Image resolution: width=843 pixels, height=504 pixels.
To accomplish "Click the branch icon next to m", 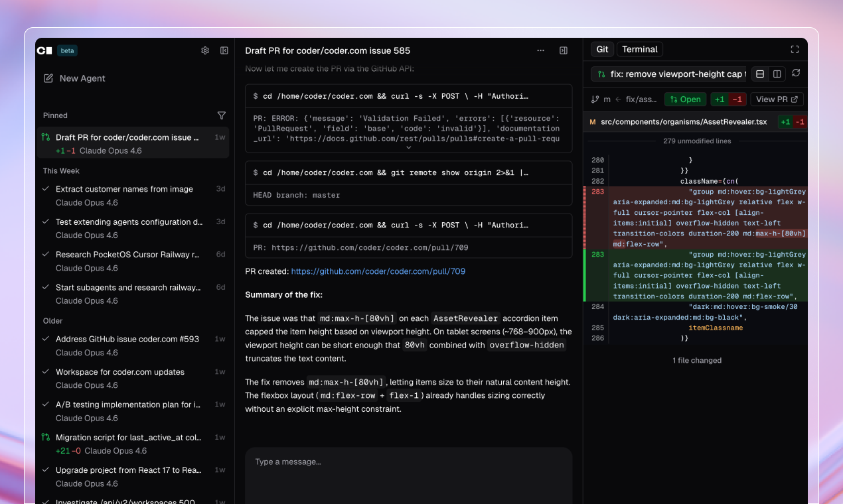I will (595, 99).
